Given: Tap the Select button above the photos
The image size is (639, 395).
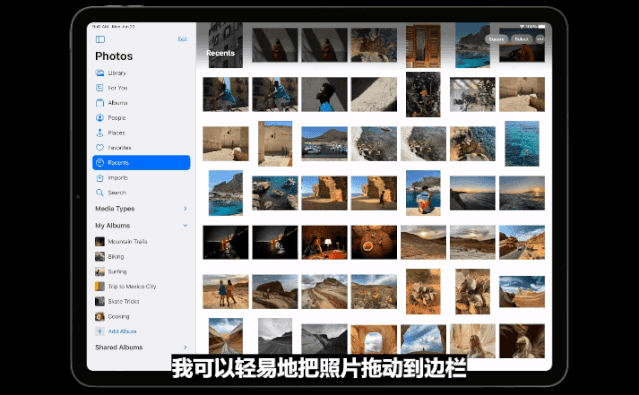Looking at the screenshot, I should point(522,39).
